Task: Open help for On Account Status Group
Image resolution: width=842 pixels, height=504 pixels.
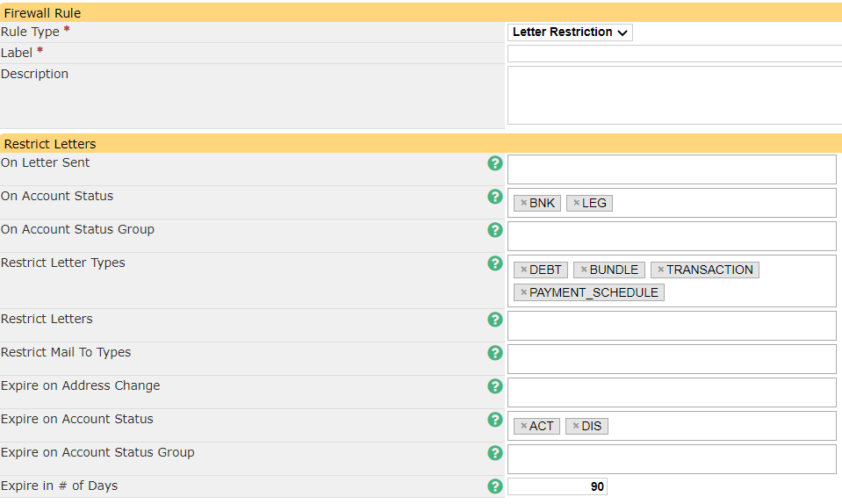Action: coord(495,230)
